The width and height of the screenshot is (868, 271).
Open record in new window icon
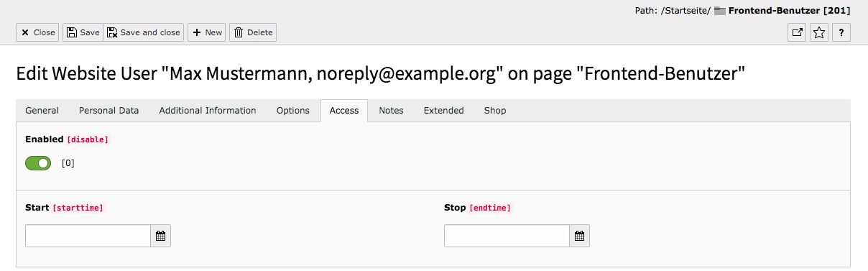(797, 32)
